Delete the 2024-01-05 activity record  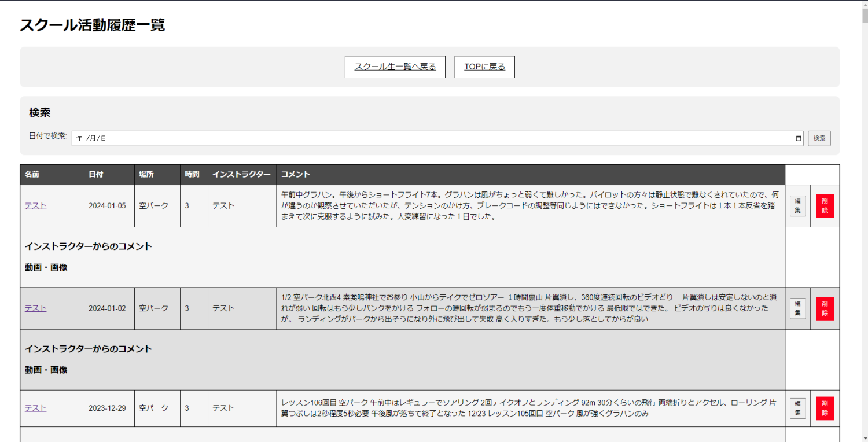tap(825, 206)
